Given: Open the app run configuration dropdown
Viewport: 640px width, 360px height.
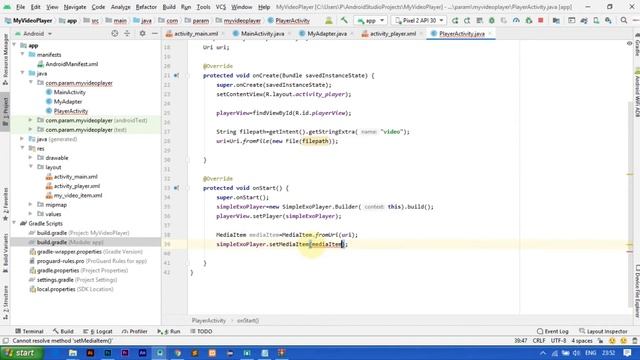Looking at the screenshot, I should tap(371, 20).
